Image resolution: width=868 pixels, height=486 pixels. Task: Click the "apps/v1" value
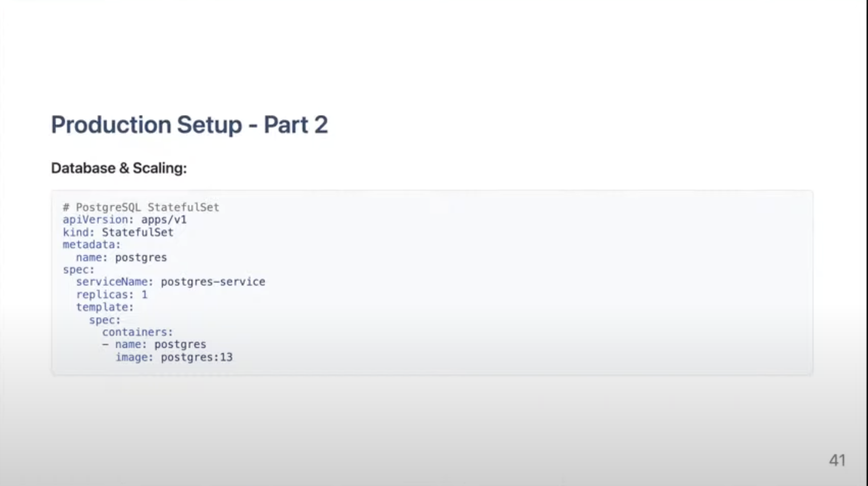coord(164,220)
